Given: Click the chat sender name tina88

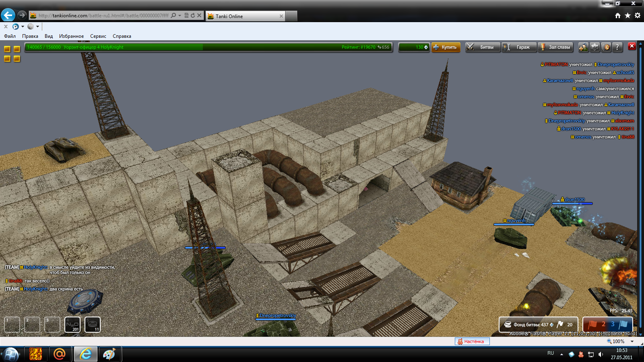Looking at the screenshot, I should click(15, 281).
